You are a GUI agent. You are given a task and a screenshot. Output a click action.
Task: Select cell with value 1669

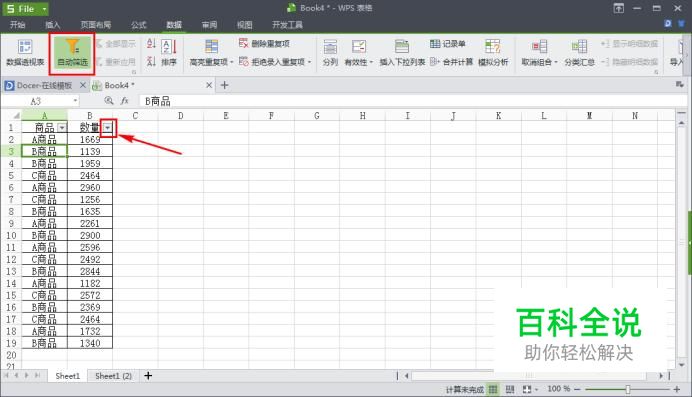pos(90,139)
